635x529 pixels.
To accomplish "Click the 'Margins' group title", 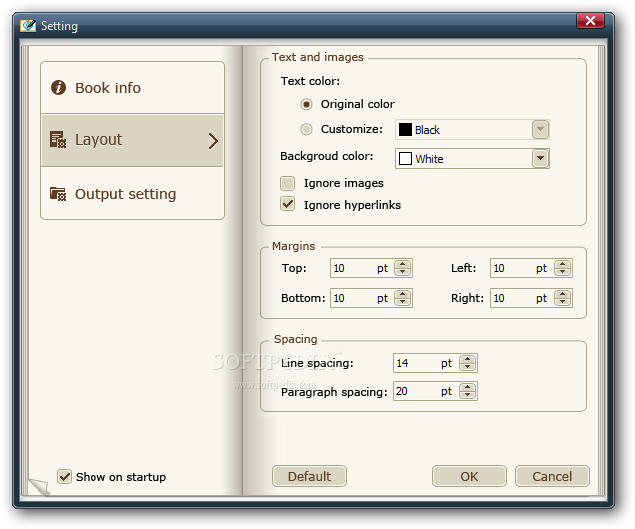I will click(294, 246).
